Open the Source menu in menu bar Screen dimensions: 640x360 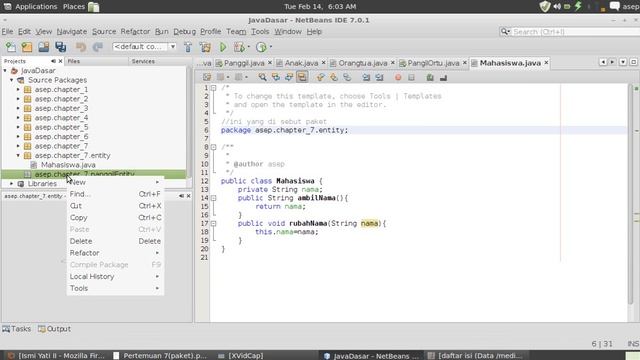pyautogui.click(x=104, y=31)
